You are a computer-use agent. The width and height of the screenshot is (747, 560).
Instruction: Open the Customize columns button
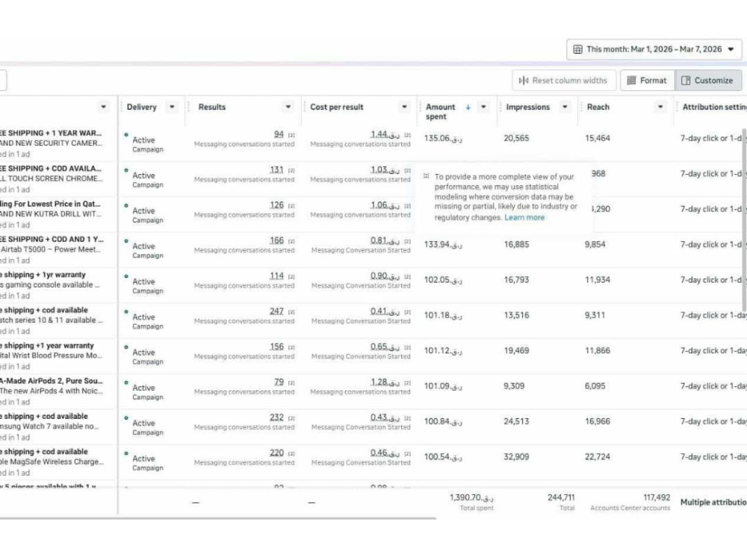tap(708, 81)
